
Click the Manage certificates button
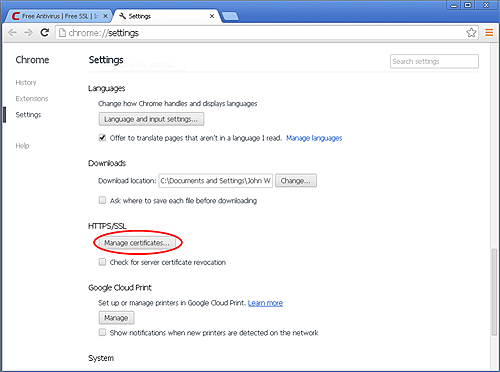[137, 243]
